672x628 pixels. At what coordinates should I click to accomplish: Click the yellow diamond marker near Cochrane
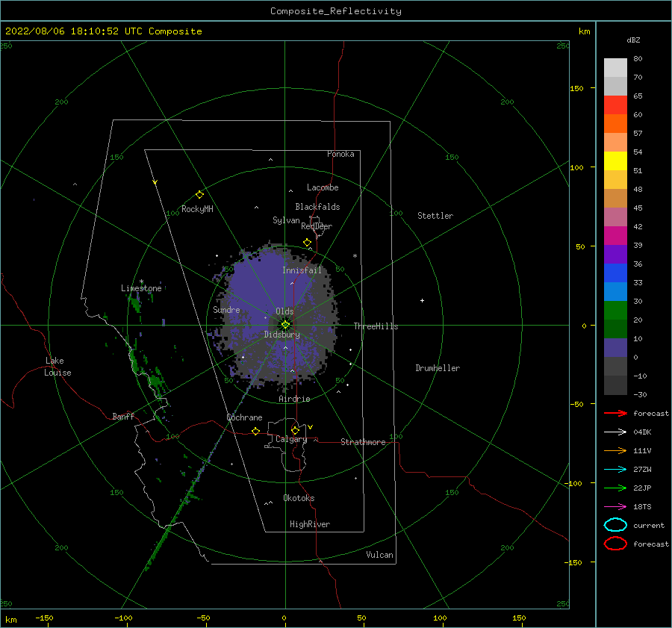[x=256, y=431]
